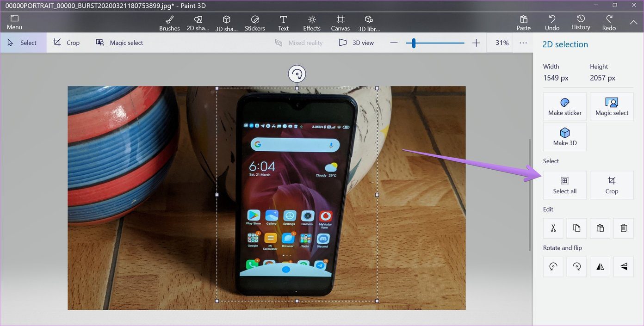The width and height of the screenshot is (644, 326).
Task: Select the Brushes tool
Action: [x=169, y=23]
